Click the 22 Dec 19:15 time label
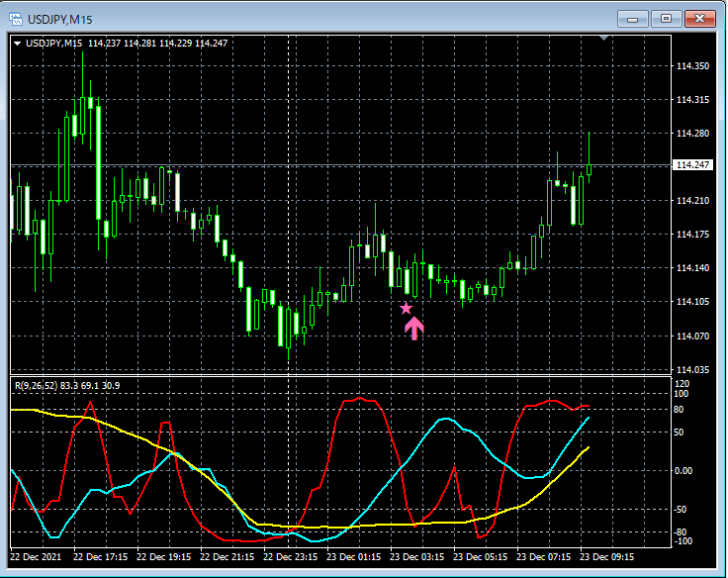The height and width of the screenshot is (578, 728). tap(163, 556)
